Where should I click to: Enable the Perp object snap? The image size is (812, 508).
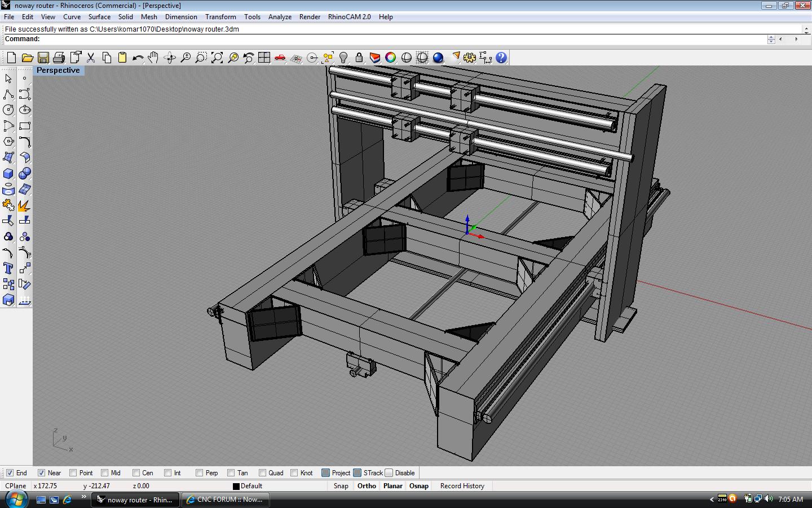point(199,473)
